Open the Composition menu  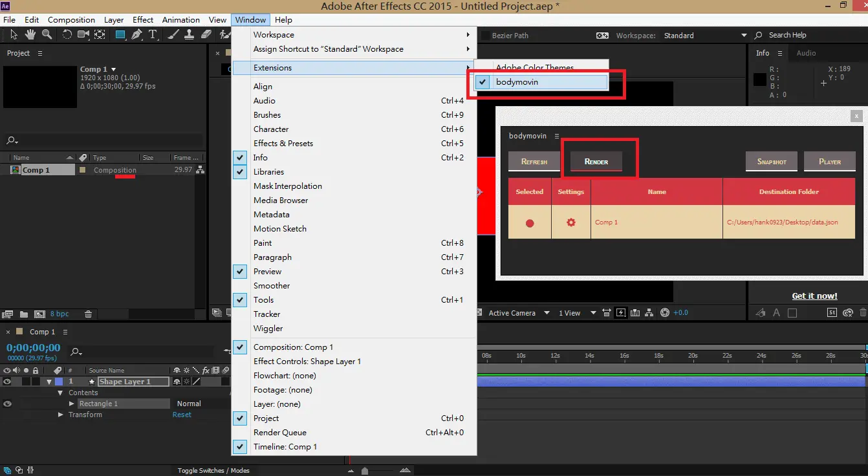(71, 20)
